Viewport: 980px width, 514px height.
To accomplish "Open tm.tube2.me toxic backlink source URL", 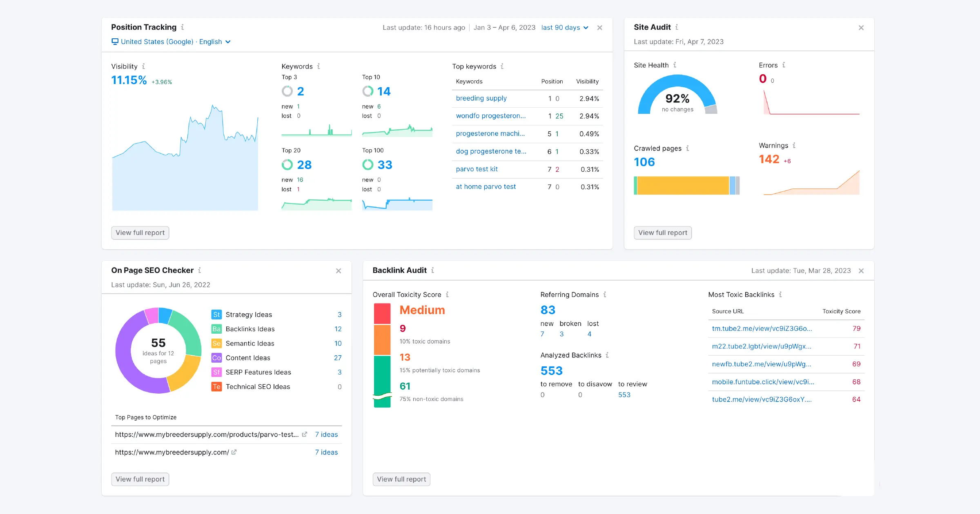I will click(x=762, y=329).
